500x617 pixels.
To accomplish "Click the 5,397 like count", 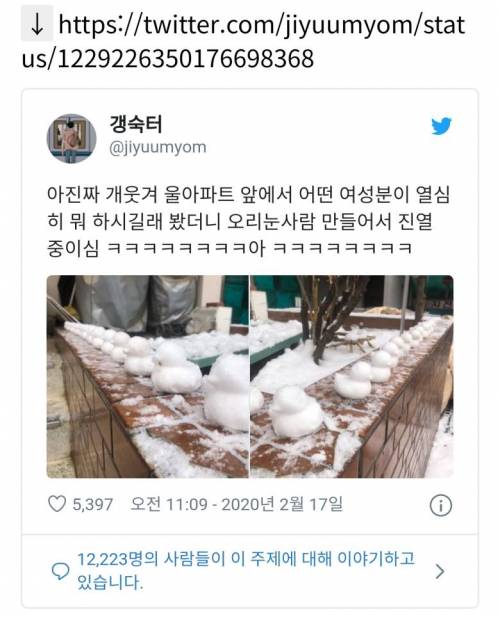I will click(x=93, y=504).
